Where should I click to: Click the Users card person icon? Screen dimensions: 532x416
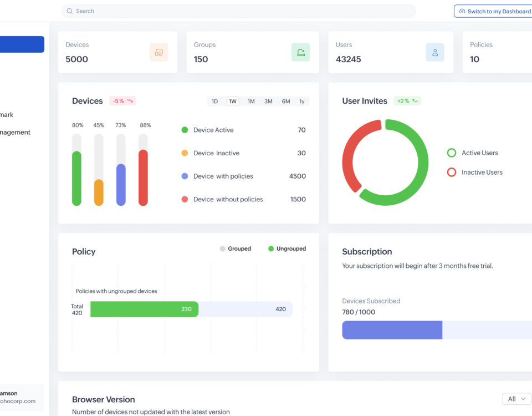coord(435,52)
